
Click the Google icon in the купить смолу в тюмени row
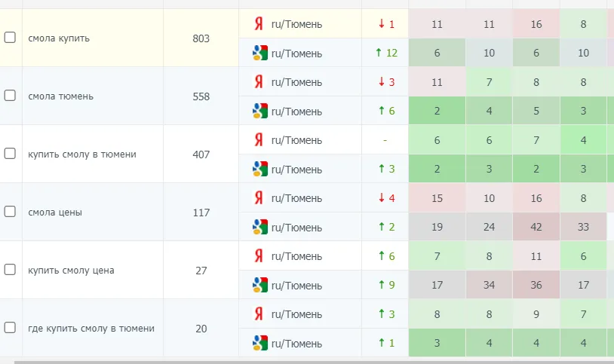pos(260,169)
